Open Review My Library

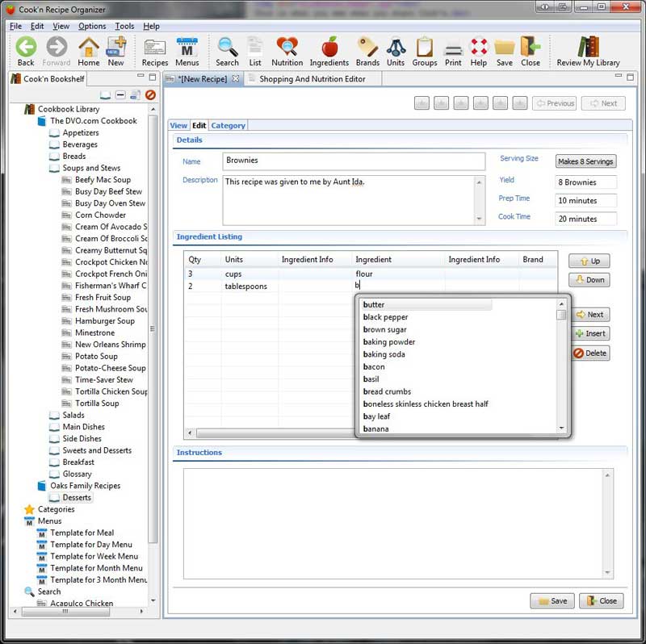point(589,52)
